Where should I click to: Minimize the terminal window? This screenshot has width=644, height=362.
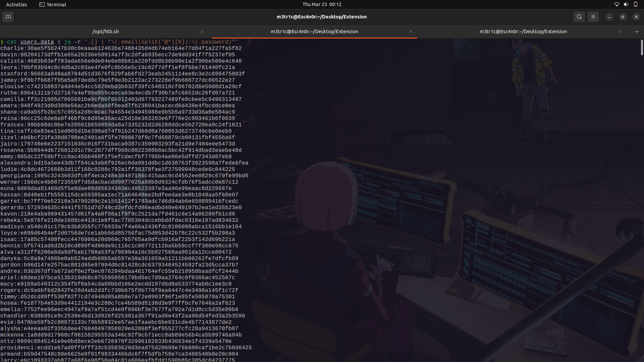609,17
